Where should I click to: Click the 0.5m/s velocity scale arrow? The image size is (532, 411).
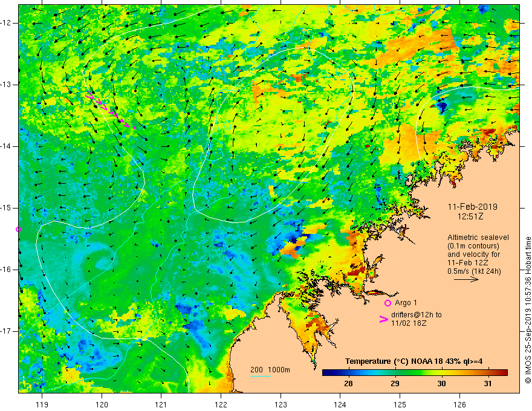(466, 279)
